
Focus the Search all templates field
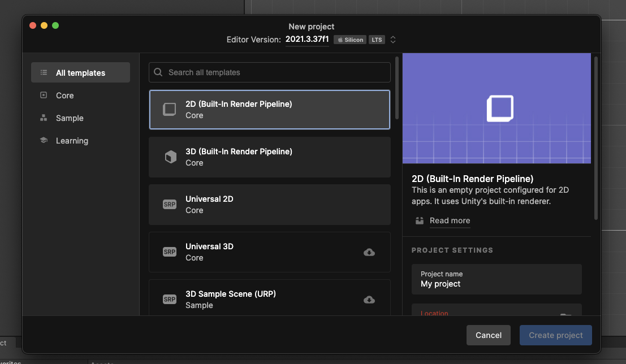(x=270, y=72)
